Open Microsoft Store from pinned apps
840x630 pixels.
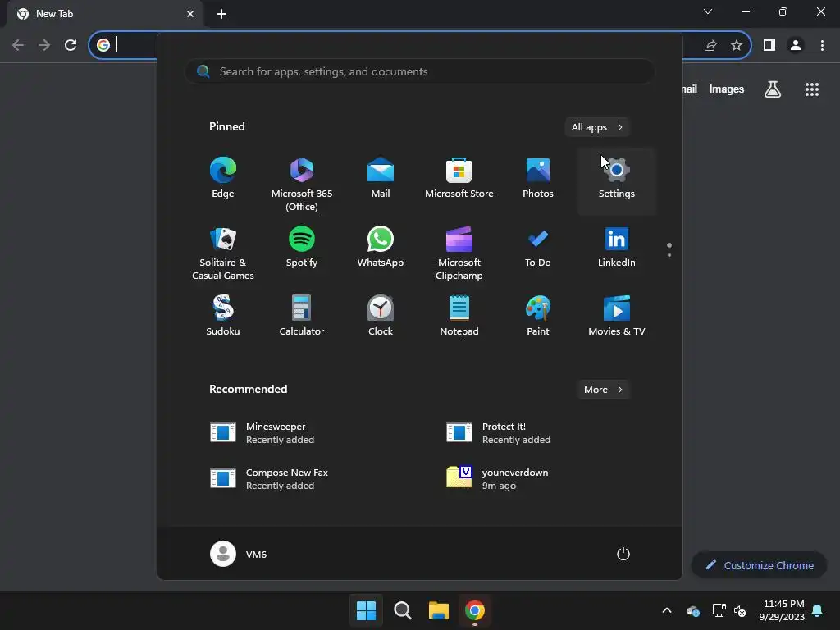point(459,179)
